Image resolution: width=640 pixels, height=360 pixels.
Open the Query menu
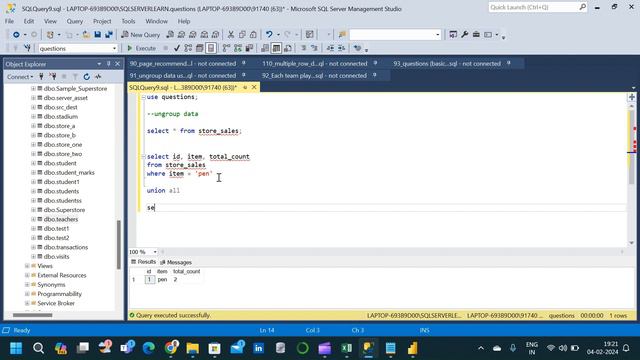click(x=75, y=21)
